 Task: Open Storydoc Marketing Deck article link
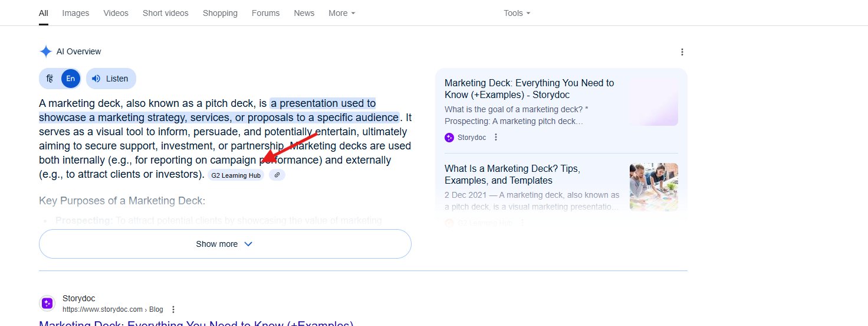(530, 89)
